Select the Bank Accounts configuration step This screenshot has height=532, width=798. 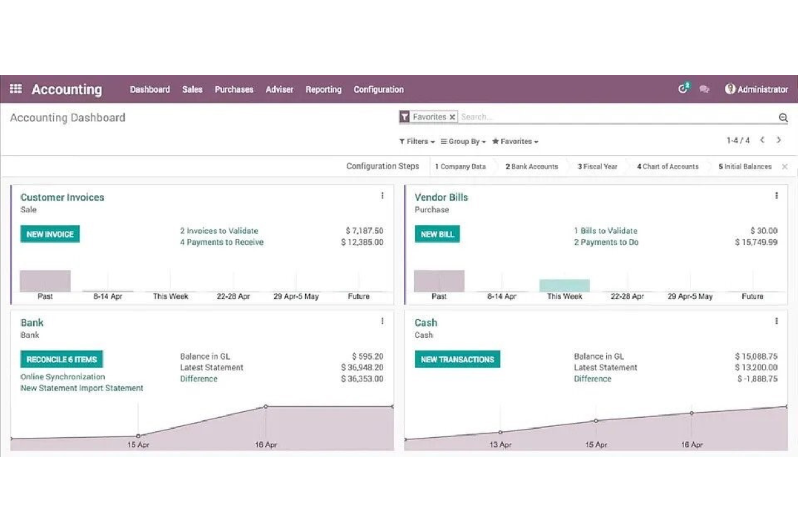tap(531, 167)
